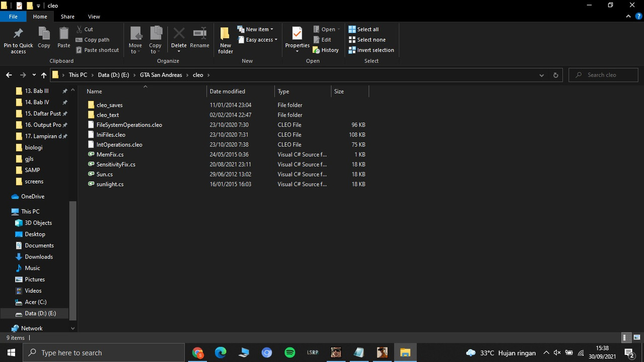This screenshot has height=362, width=644.
Task: Click This PC in the address path
Action: click(x=78, y=75)
